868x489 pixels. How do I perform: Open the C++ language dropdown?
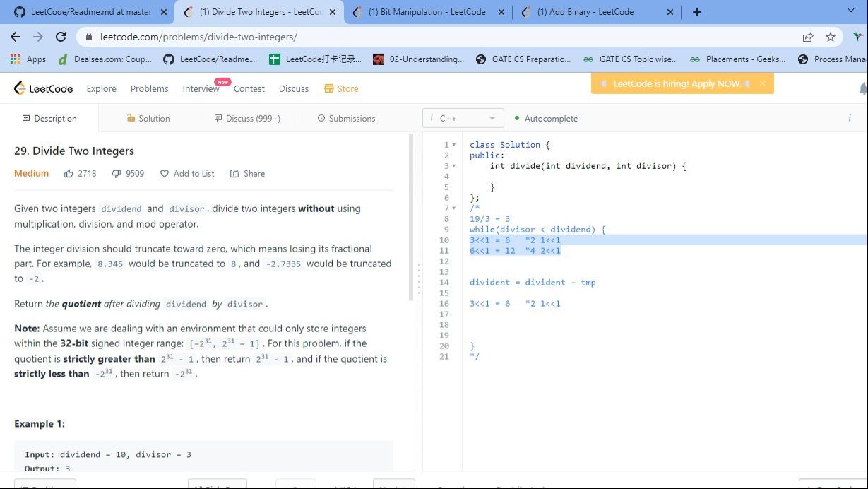[x=463, y=119]
